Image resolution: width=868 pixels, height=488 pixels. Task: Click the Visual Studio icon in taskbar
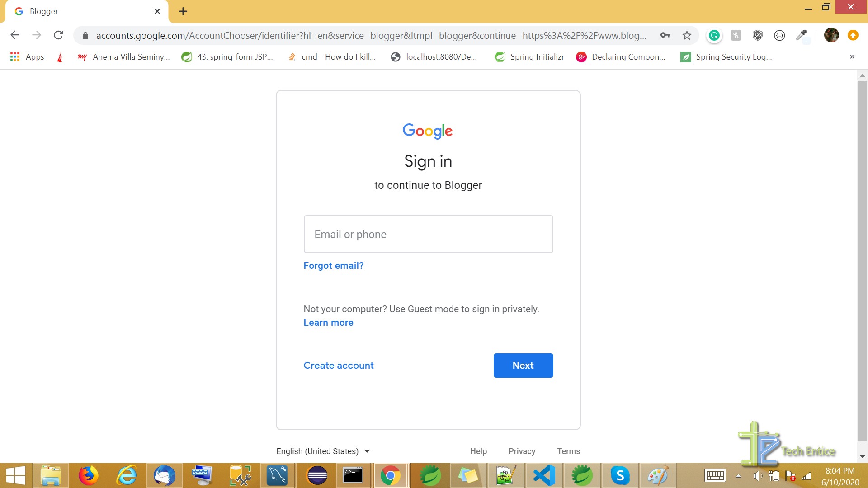click(x=544, y=475)
